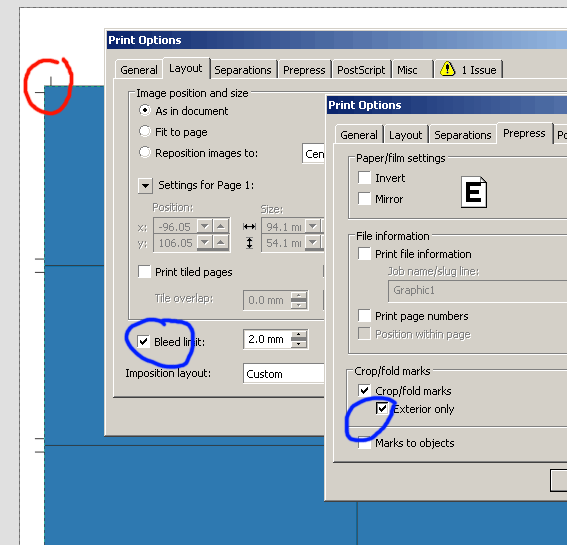This screenshot has height=545, width=567.
Task: Enable Marks to objects checkbox
Action: (364, 443)
